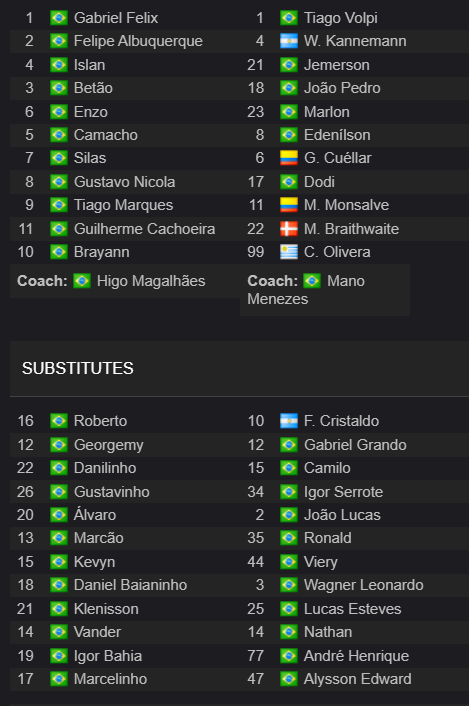Click Brazil flag beside Tiago Volpi
The width and height of the screenshot is (469, 706).
(289, 18)
